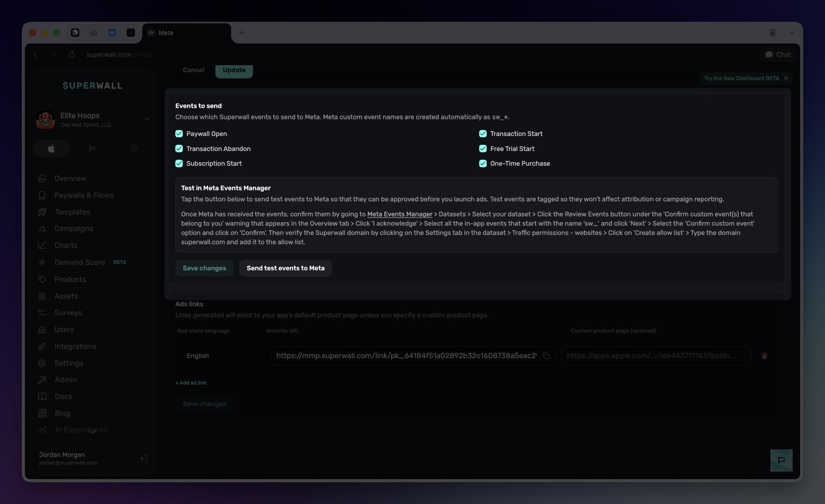Screen dimensions: 825x504
Task: Open the pinned blue calendar tab
Action: (112, 33)
